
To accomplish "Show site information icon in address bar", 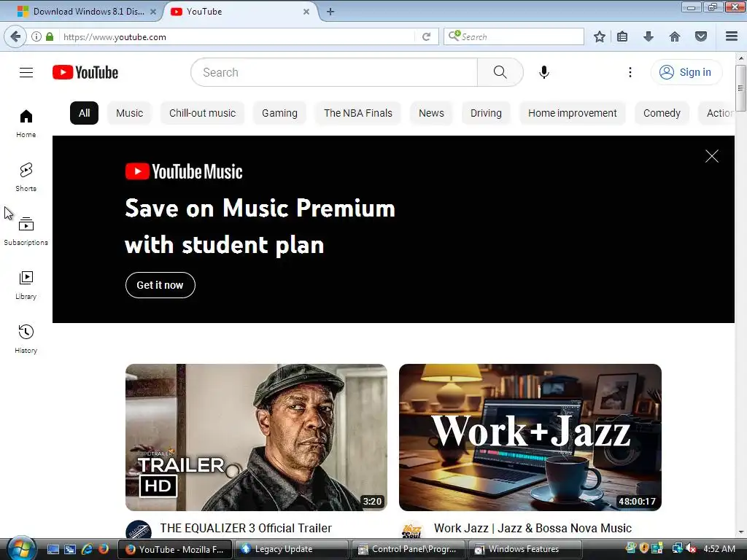I will [36, 36].
